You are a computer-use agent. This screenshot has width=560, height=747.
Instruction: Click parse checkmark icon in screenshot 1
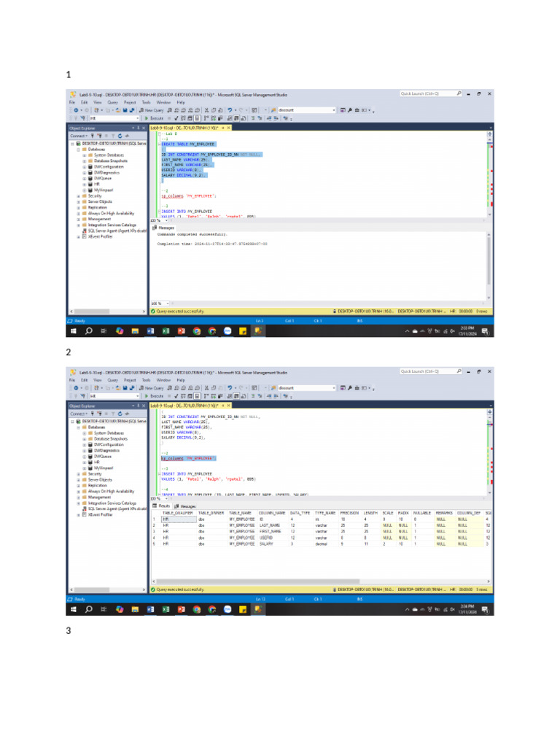(176, 118)
